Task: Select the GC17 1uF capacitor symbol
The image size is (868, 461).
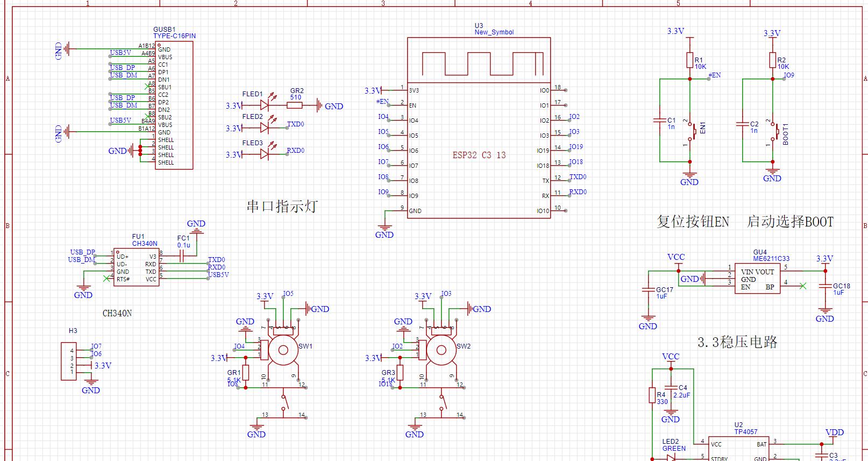Action: (648, 289)
